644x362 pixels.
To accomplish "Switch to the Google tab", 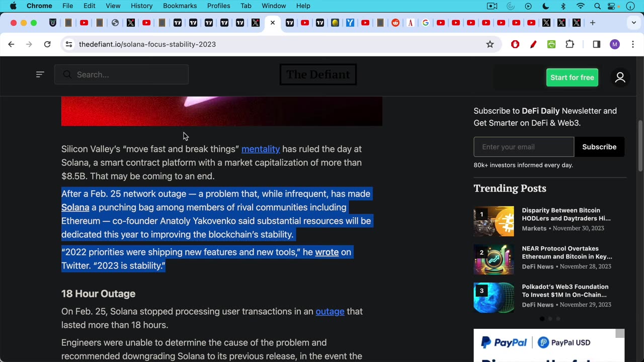I will pos(426,23).
